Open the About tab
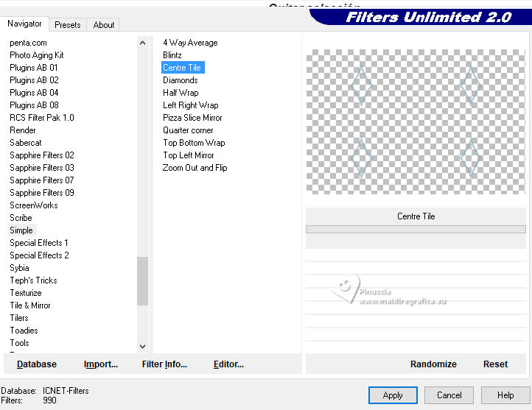This screenshot has height=410, width=532. (103, 25)
